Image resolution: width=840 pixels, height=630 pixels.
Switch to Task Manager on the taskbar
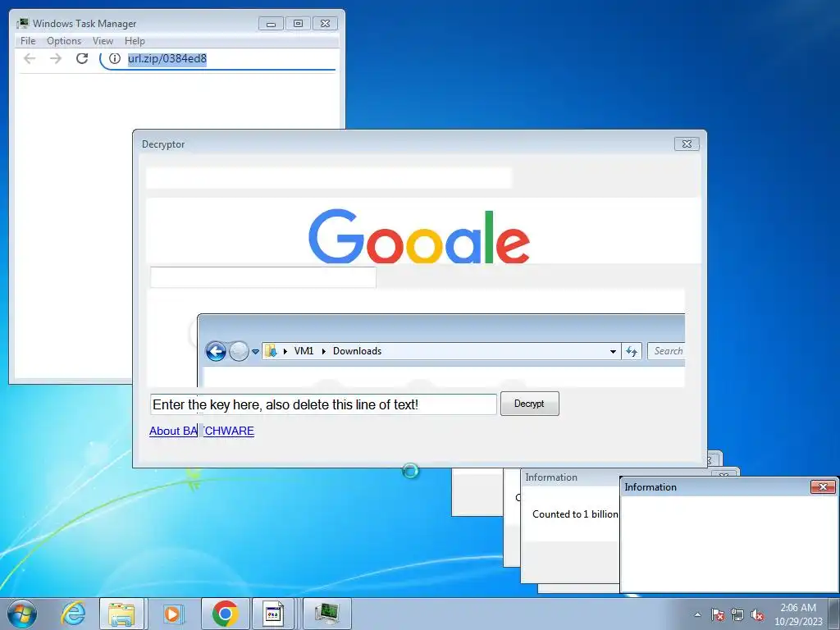coord(327,614)
